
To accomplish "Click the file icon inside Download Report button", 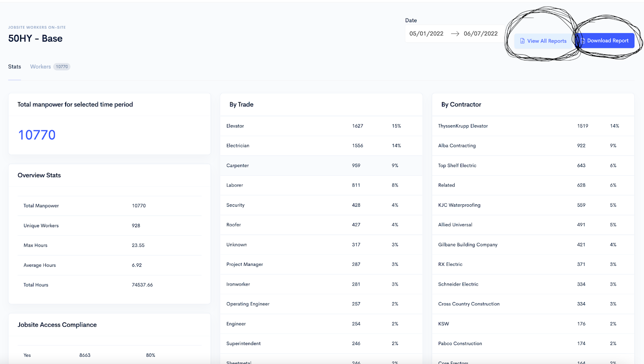I will click(583, 41).
